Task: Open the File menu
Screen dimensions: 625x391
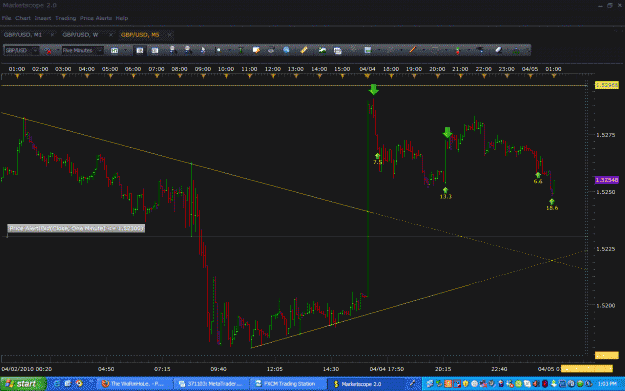Action: [x=6, y=18]
